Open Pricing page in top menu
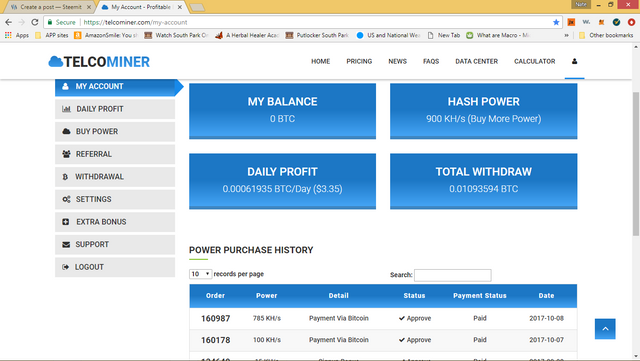 pos(359,61)
